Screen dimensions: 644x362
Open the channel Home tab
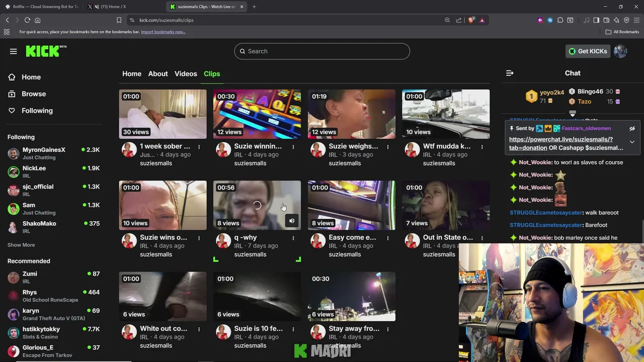coord(132,73)
